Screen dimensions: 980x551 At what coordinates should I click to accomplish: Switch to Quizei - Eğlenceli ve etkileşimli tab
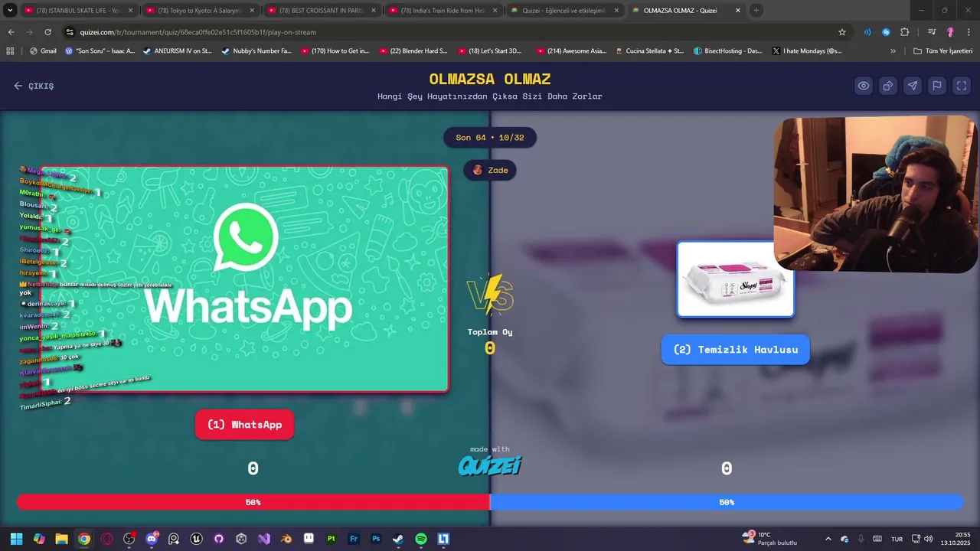[x=565, y=11]
